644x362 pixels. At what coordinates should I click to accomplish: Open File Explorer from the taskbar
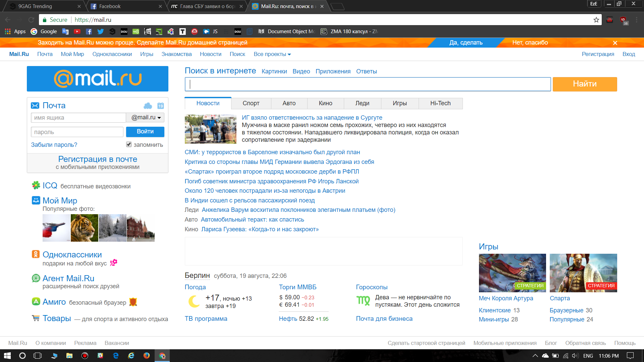click(69, 356)
